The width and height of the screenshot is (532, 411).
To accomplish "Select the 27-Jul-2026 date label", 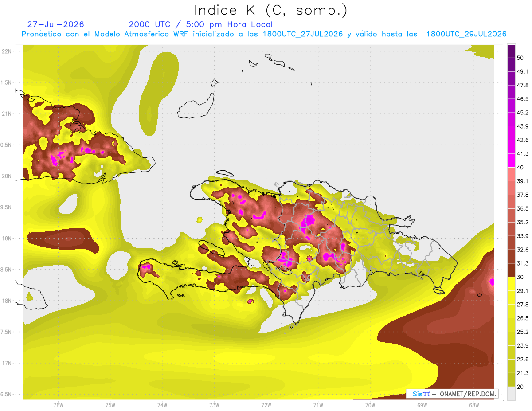I will pyautogui.click(x=55, y=24).
